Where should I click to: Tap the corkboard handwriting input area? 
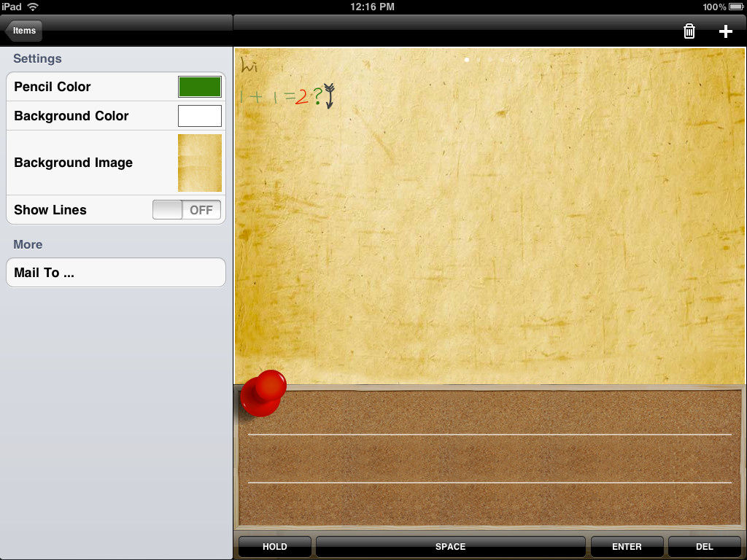[x=489, y=458]
